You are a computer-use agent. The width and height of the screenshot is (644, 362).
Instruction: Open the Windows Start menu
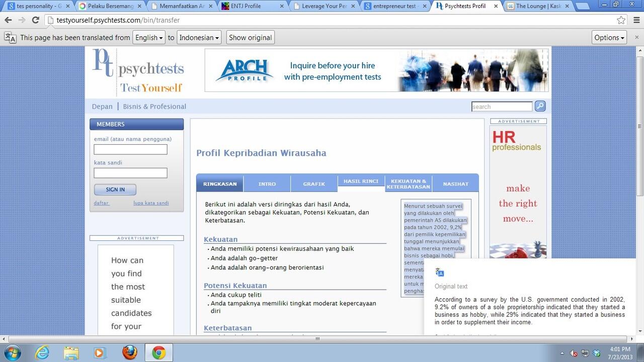(12, 352)
